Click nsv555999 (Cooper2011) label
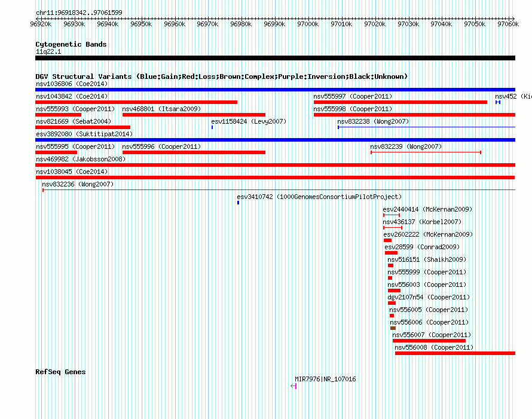Image resolution: width=532 pixels, height=419 pixels. point(427,272)
